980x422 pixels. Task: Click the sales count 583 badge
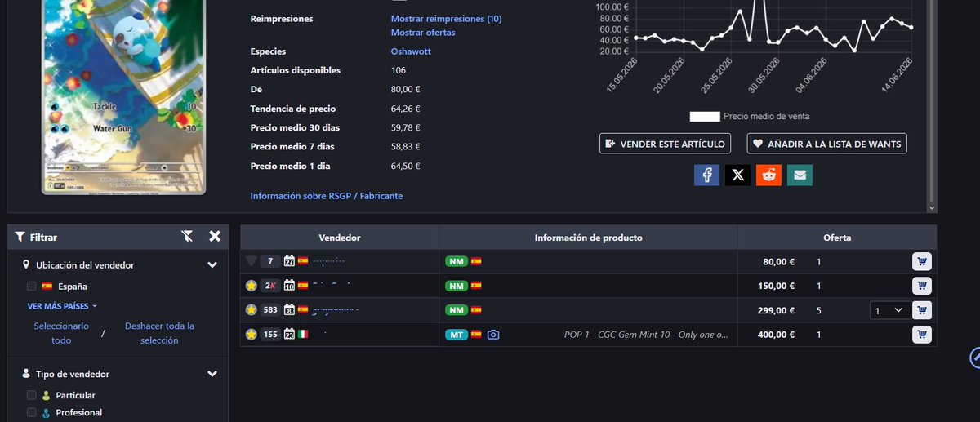pyautogui.click(x=270, y=310)
